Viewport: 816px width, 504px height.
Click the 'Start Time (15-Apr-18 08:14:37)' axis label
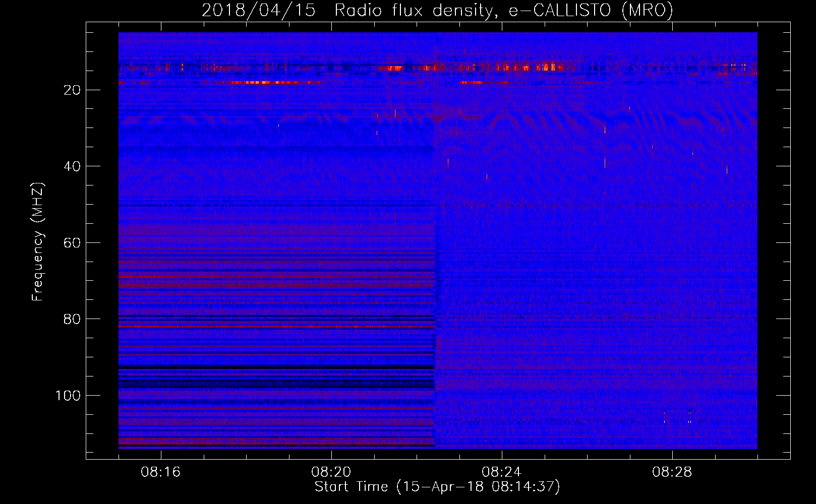coord(437,487)
